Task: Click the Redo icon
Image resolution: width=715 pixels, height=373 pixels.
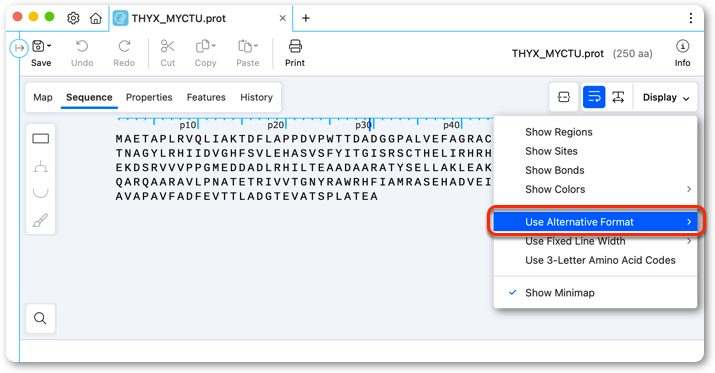Action: [124, 47]
